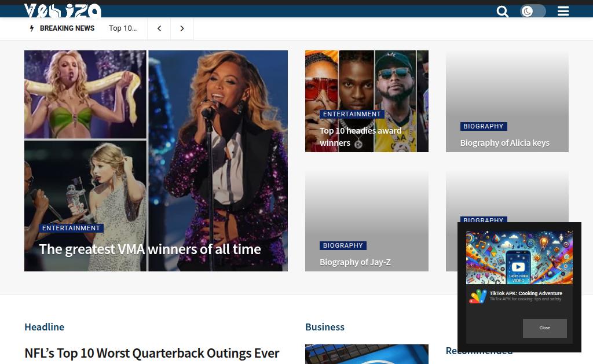This screenshot has height=364, width=593.
Task: Open the TikTok APK ad banner image
Action: 519,258
